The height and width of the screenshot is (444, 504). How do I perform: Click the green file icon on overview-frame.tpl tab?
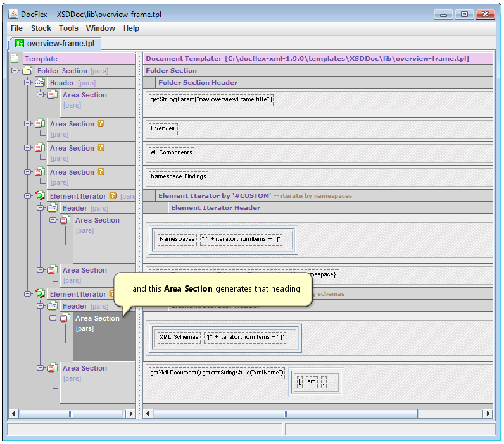click(x=19, y=44)
